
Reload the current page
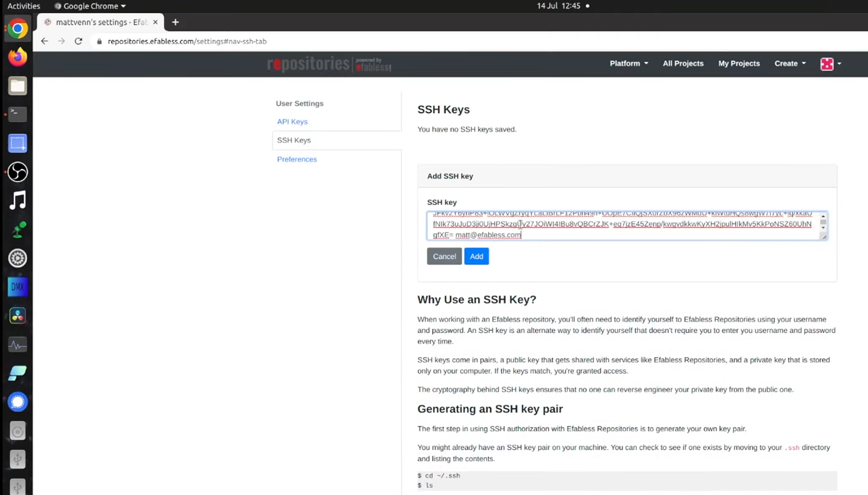tap(78, 41)
